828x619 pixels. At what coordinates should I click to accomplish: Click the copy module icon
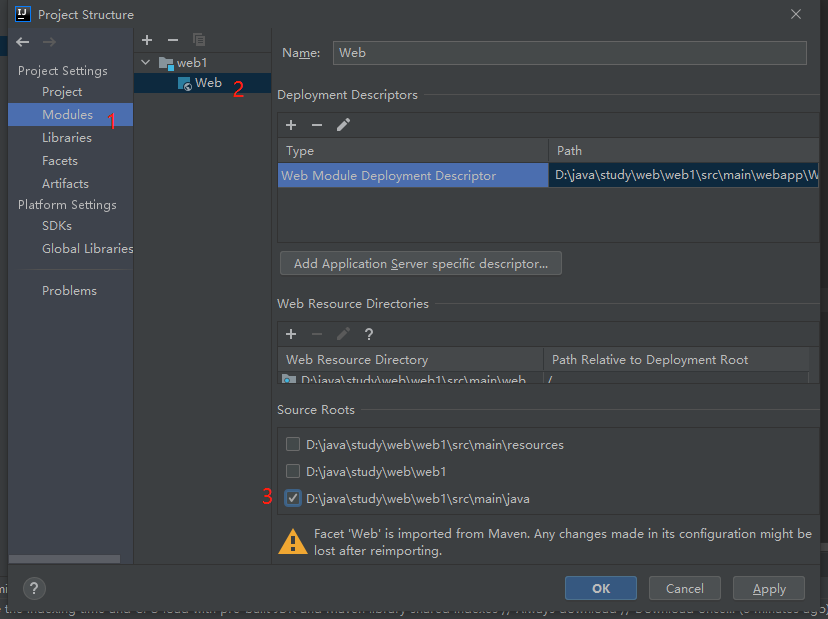pyautogui.click(x=199, y=40)
